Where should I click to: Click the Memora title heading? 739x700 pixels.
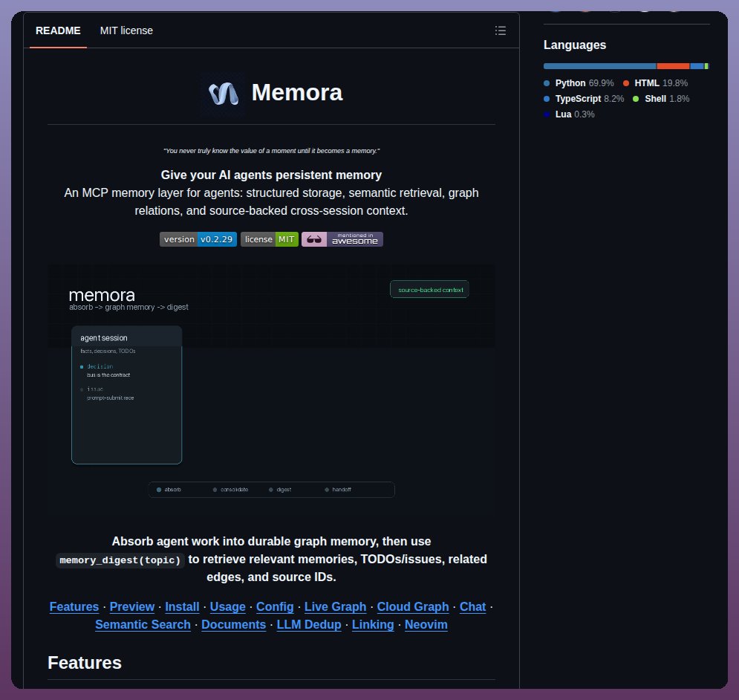coord(297,92)
